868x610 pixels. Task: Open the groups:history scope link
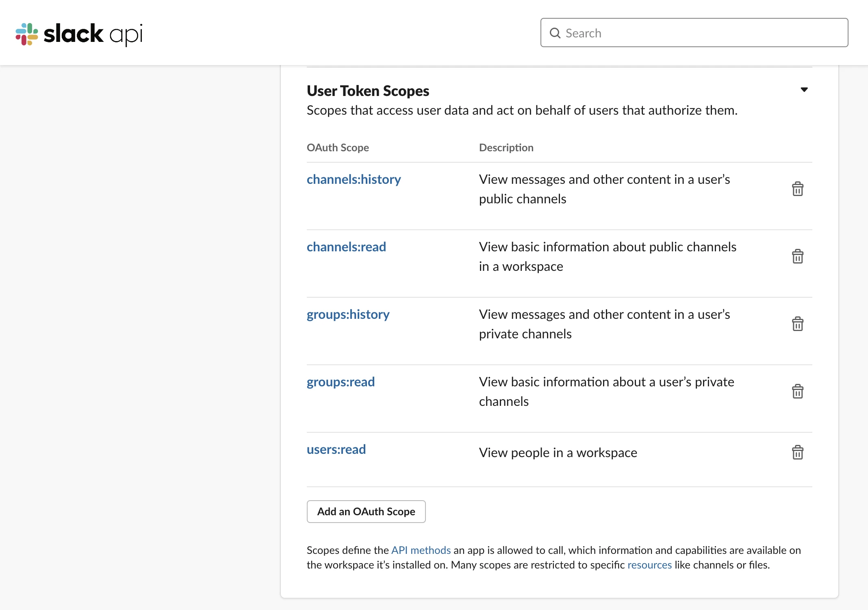348,314
